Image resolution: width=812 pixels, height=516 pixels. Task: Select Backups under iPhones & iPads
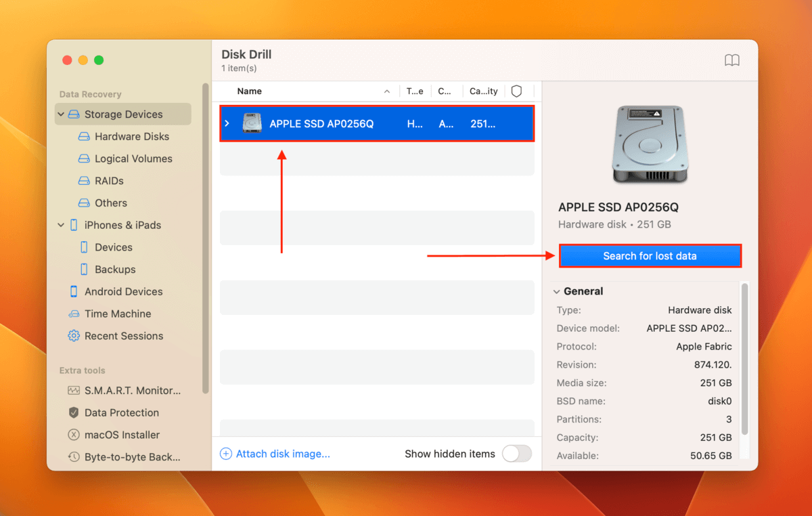click(115, 270)
